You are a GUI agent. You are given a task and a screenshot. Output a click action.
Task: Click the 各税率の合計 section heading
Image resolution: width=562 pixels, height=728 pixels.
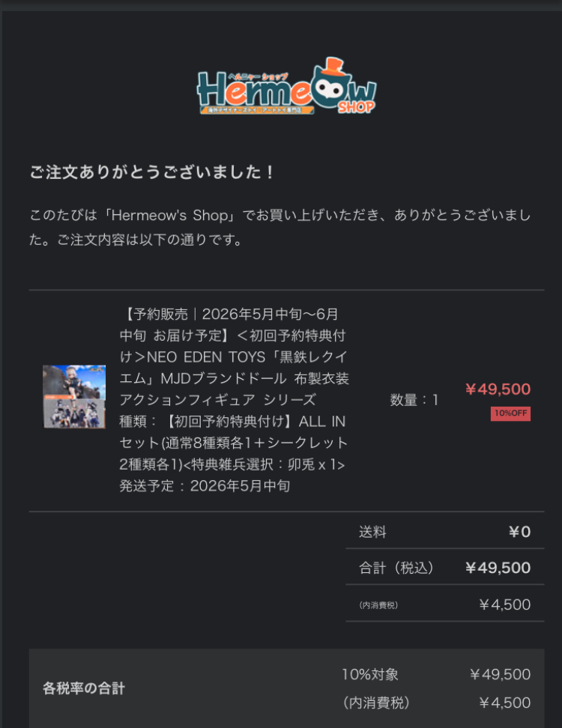pyautogui.click(x=84, y=688)
